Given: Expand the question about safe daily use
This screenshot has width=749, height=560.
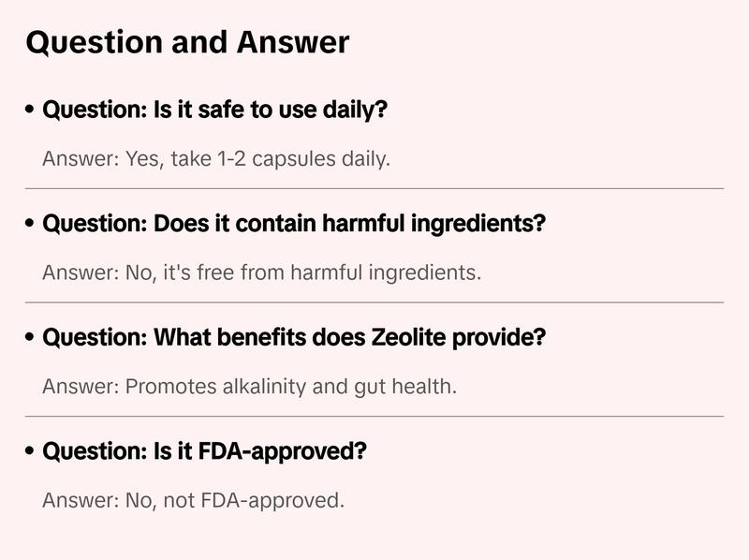Looking at the screenshot, I should click(215, 111).
